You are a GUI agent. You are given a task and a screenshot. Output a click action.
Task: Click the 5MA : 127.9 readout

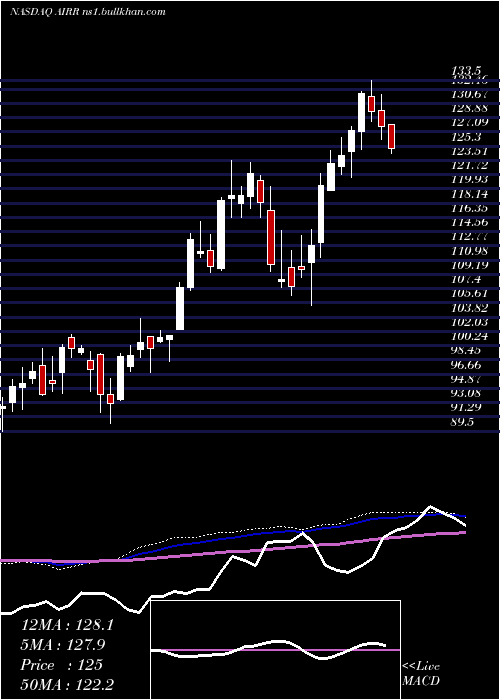pyautogui.click(x=64, y=645)
